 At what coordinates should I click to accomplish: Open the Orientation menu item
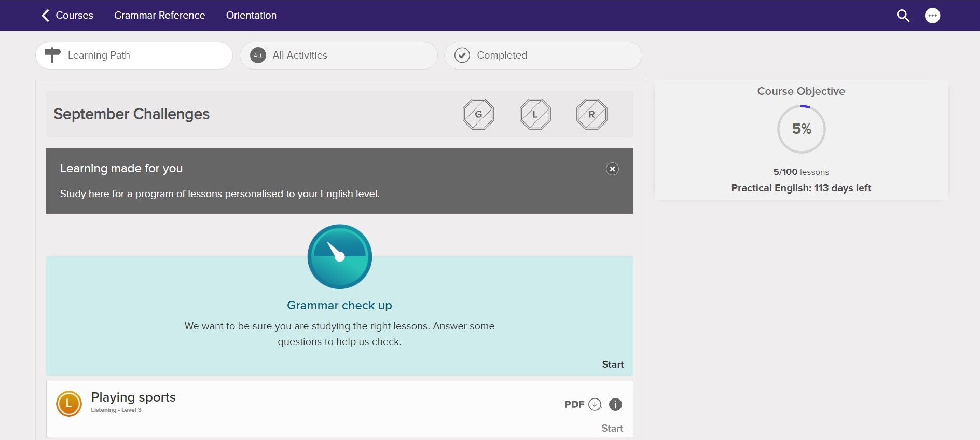251,16
